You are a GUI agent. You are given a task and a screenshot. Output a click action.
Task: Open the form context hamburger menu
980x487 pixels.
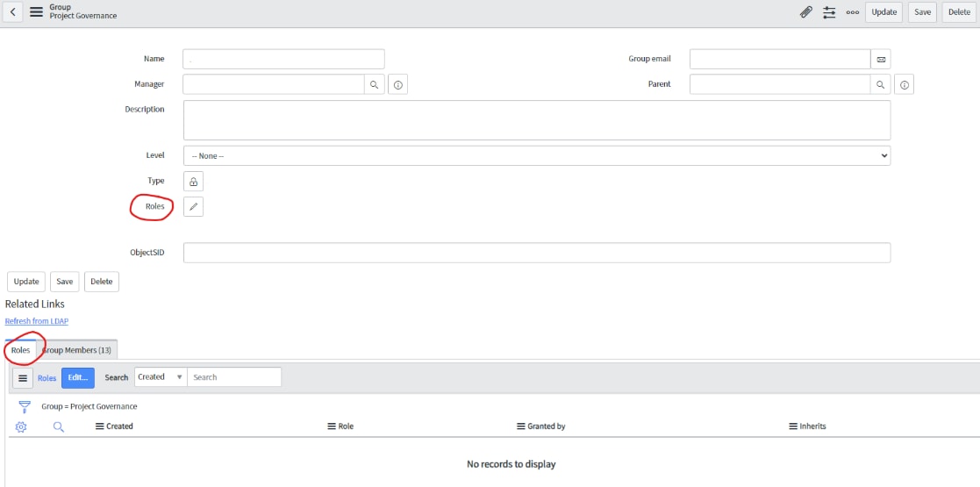click(x=36, y=12)
